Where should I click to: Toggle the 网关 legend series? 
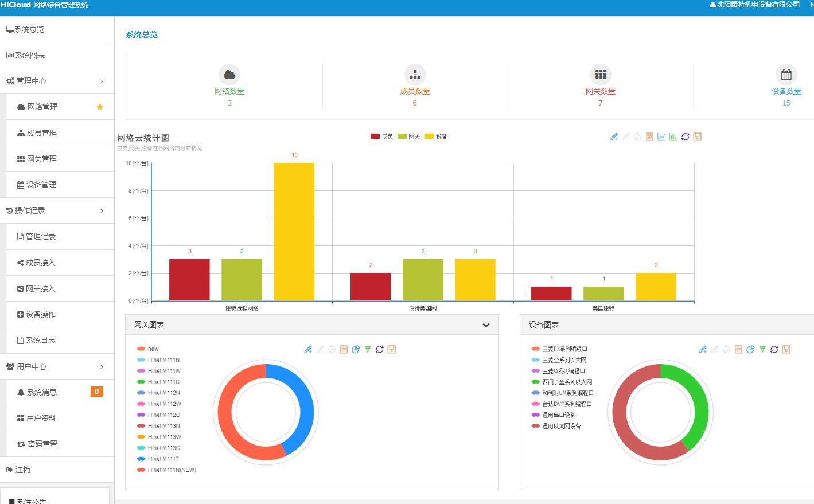(x=409, y=136)
